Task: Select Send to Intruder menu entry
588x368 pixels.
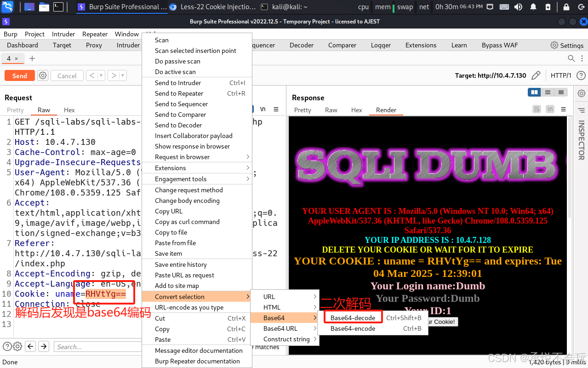Action: tap(197, 83)
